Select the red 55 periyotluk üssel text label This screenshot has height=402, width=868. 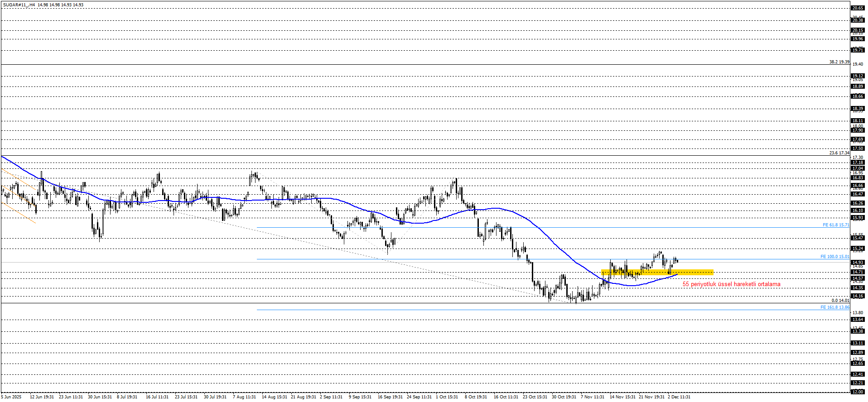click(x=731, y=284)
